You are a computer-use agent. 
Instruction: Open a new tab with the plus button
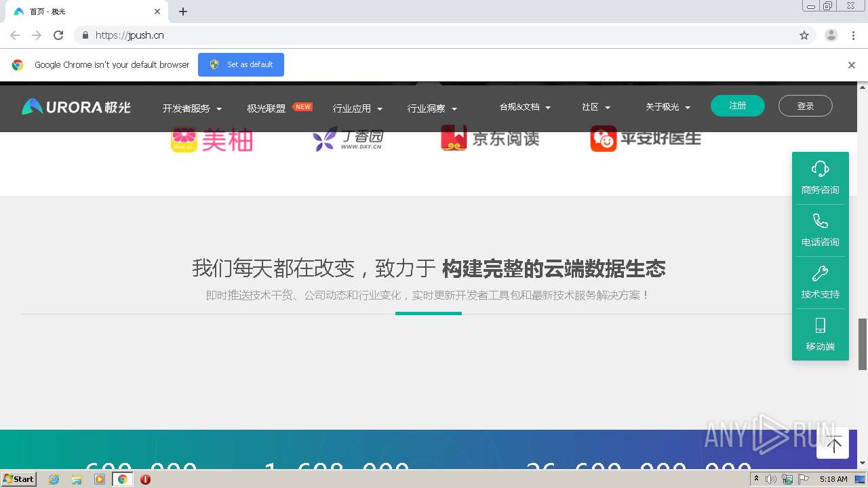(x=183, y=12)
